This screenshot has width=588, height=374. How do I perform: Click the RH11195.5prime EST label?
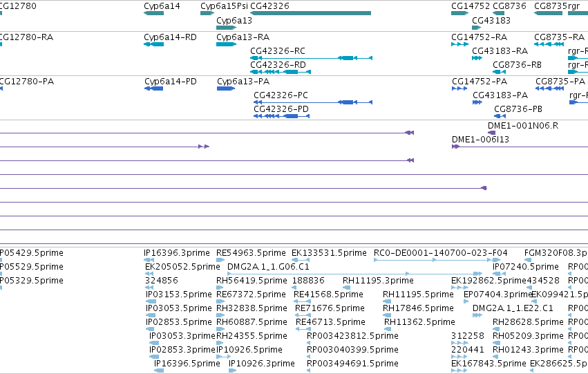418,295
